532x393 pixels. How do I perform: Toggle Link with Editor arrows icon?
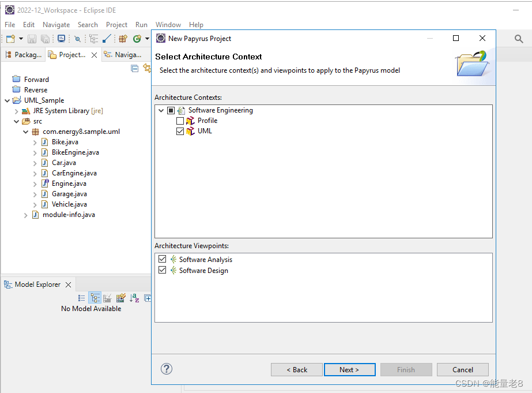point(147,68)
